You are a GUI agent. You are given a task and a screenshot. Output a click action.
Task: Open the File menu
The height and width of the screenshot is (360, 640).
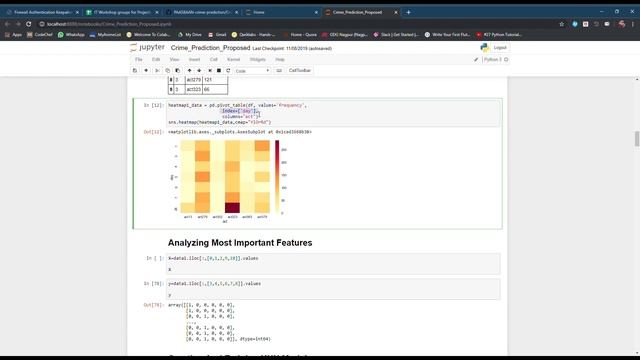[x=139, y=60]
